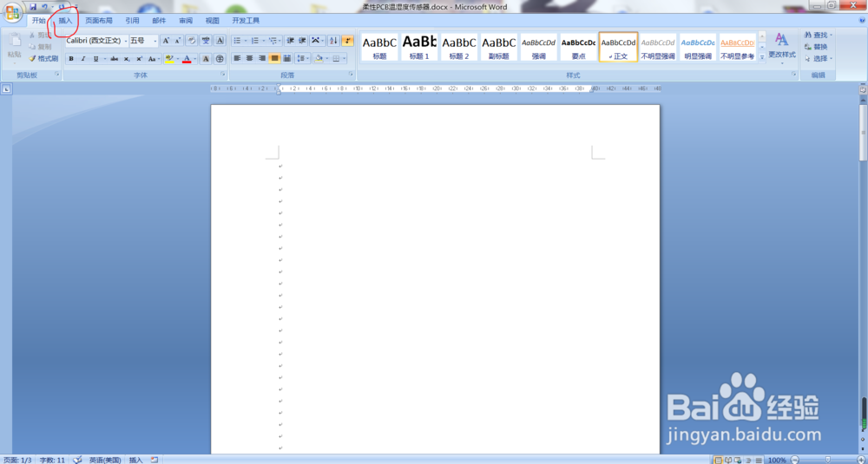The height and width of the screenshot is (464, 868).
Task: Expand the styles gallery more arrow
Action: click(x=762, y=56)
